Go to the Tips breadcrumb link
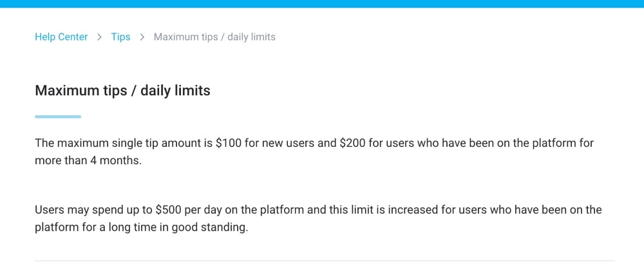Image resolution: width=644 pixels, height=264 pixels. click(120, 37)
